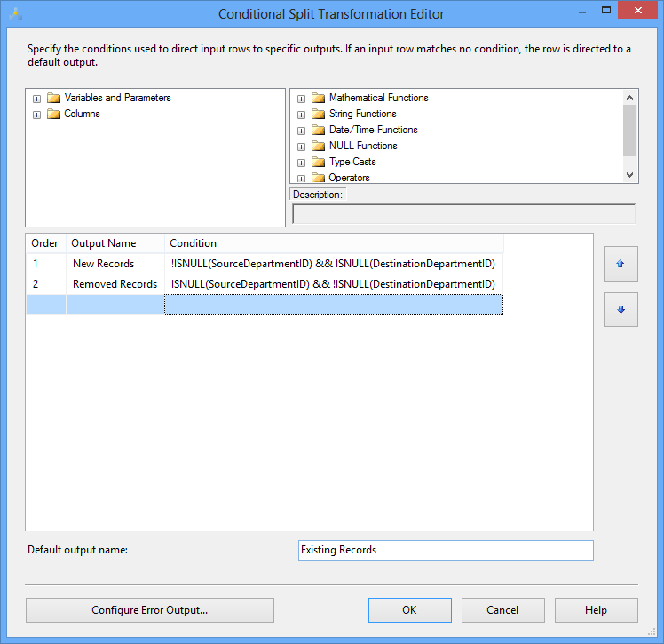Click the title bar application icon
This screenshot has height=644, width=664.
(x=14, y=14)
